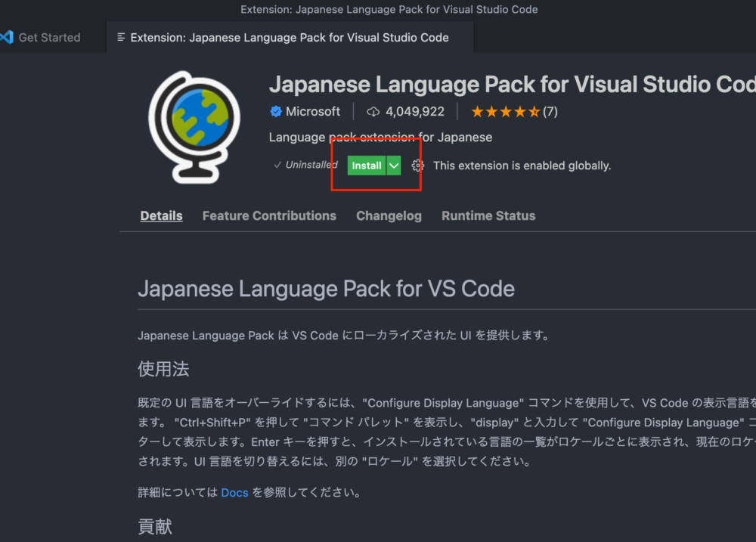Click the blue verified publisher badge
756x542 pixels.
276,112
